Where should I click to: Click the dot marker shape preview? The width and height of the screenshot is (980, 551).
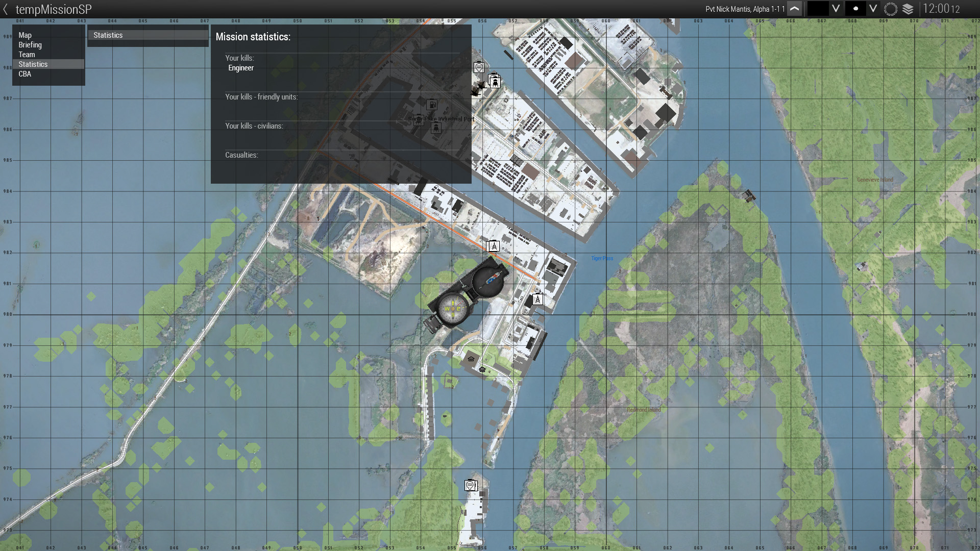pos(855,9)
